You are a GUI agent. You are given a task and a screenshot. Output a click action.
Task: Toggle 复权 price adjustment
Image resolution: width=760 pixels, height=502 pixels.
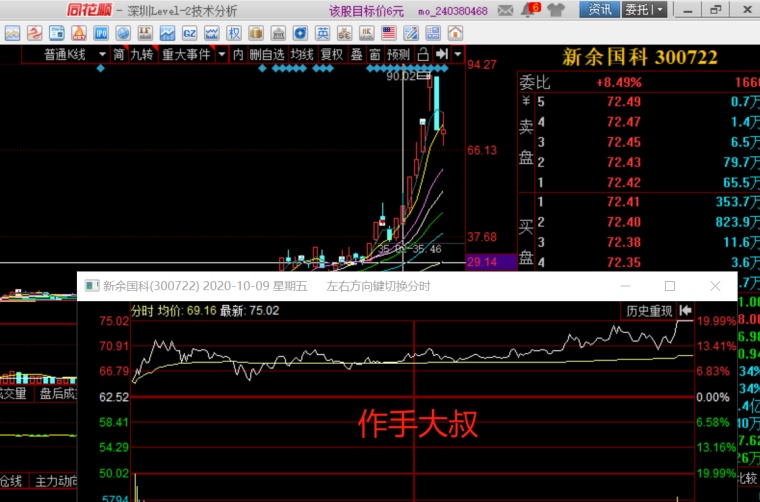coord(332,54)
